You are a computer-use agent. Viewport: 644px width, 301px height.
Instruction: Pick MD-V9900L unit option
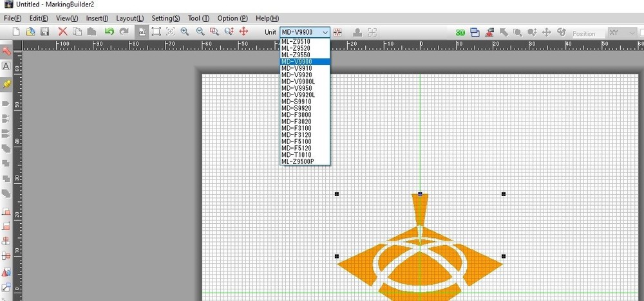tap(305, 82)
